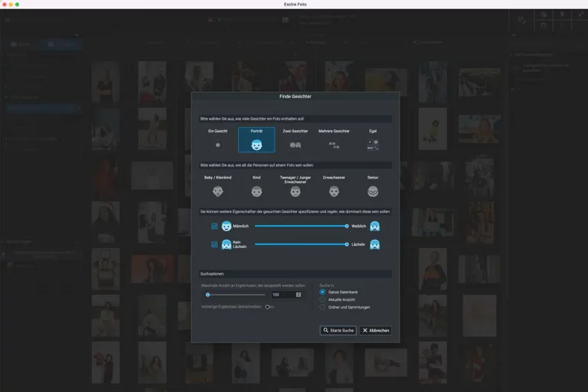This screenshot has width=588, height=392.
Task: Select the Kind age icon
Action: [256, 191]
